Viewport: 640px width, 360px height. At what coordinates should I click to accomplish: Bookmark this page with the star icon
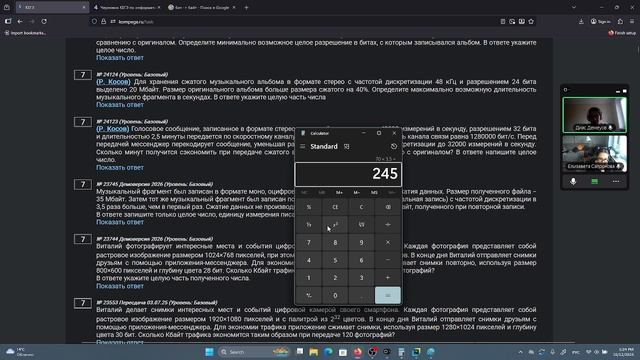[x=531, y=21]
